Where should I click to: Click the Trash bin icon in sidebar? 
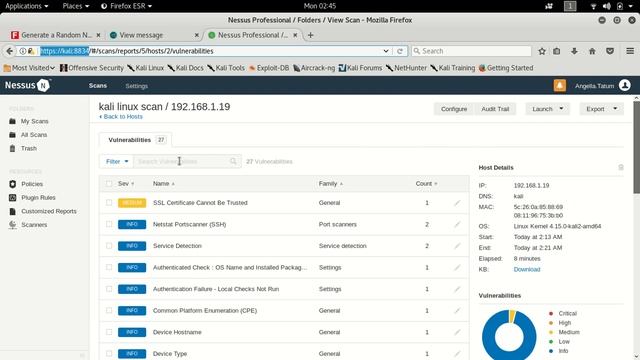[13, 148]
